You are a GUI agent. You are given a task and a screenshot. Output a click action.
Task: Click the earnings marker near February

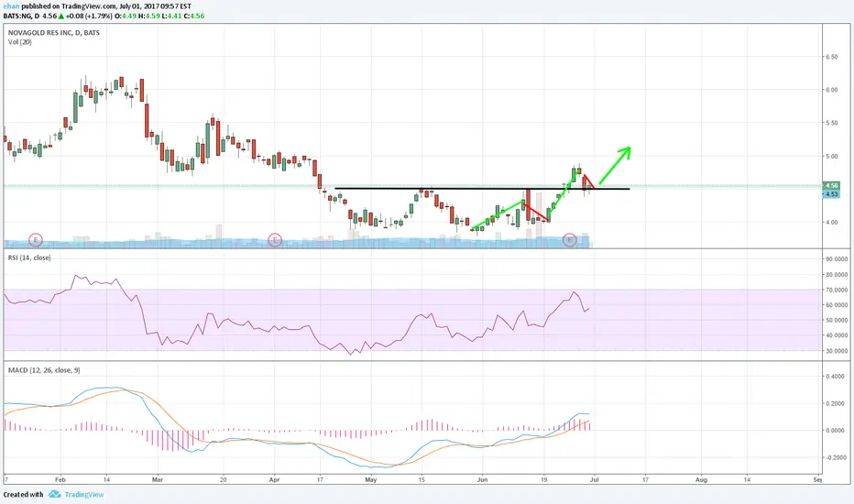pyautogui.click(x=36, y=240)
